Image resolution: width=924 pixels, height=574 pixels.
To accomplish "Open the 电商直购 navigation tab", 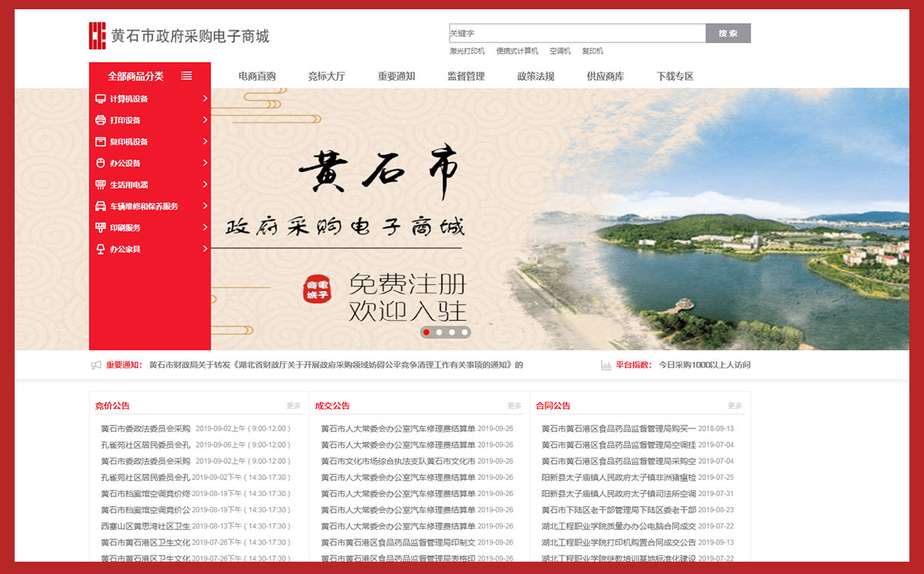I will pos(257,76).
